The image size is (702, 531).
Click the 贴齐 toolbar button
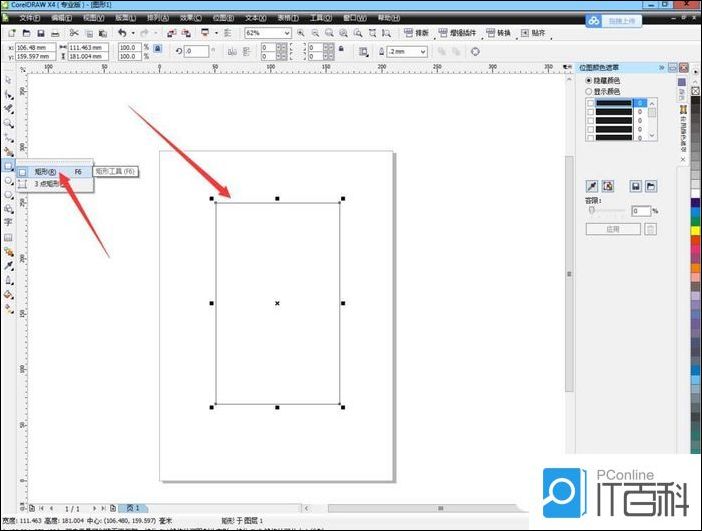(533, 33)
